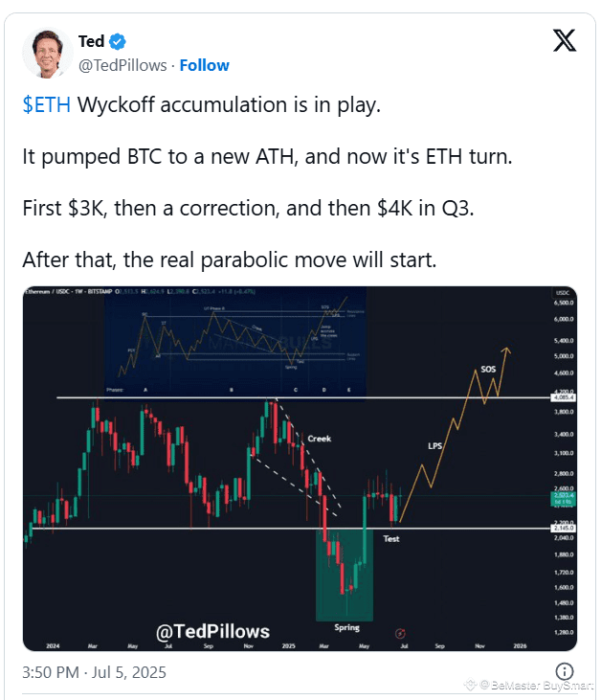Open the @TedPillows handle link
This screenshot has height=700, width=601.
[x=122, y=65]
